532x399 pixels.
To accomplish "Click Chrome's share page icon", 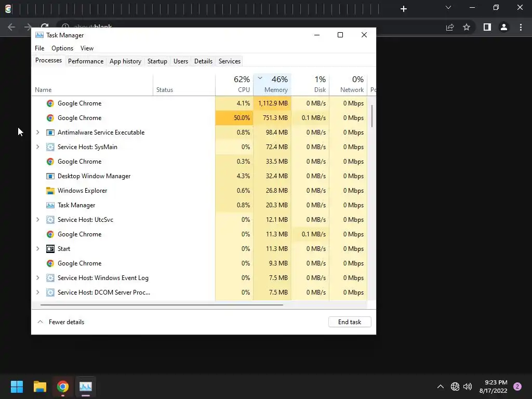I will pos(450,27).
